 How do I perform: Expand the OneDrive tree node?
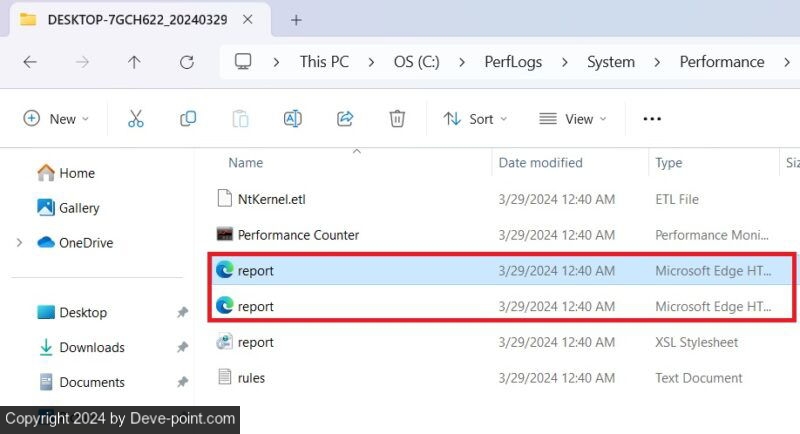19,243
